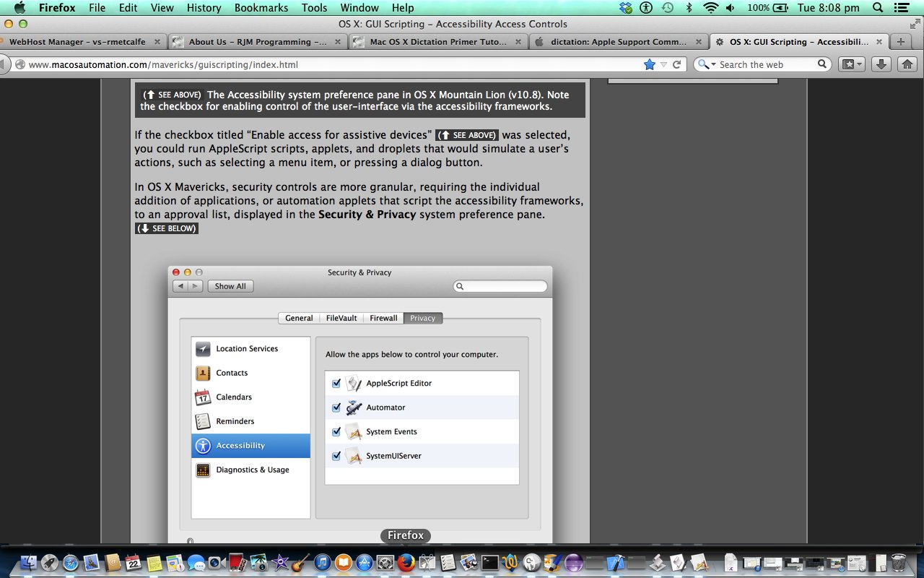Select Reminders in the image sidebar
Image resolution: width=924 pixels, height=578 pixels.
click(250, 421)
